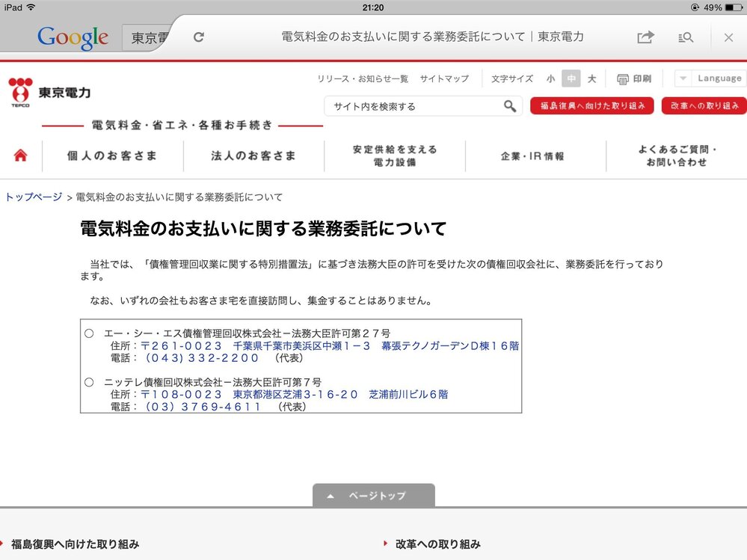
Task: Click the magnifier search icon
Action: tap(510, 106)
